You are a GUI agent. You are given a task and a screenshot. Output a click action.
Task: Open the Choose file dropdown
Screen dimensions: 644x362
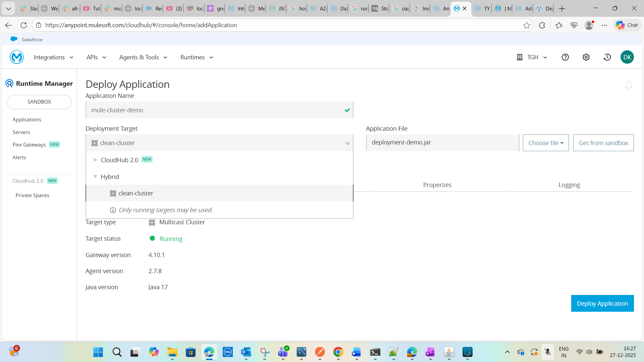545,143
